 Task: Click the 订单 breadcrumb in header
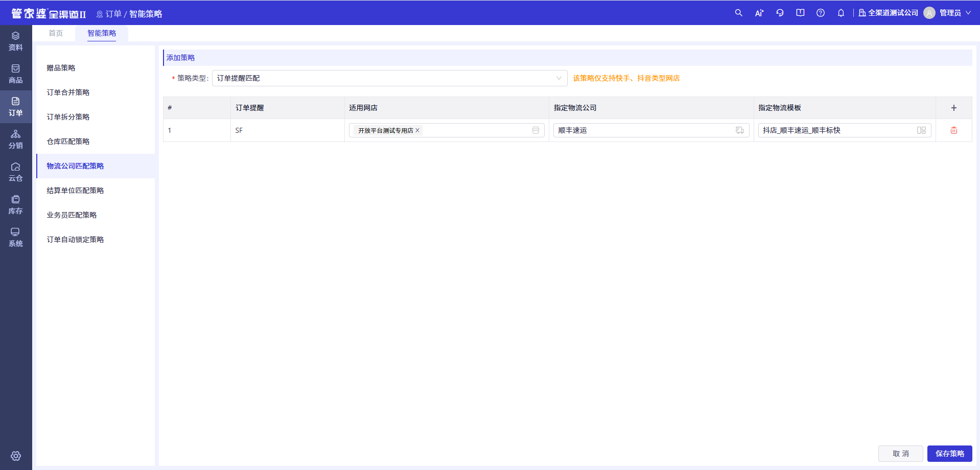pos(113,14)
